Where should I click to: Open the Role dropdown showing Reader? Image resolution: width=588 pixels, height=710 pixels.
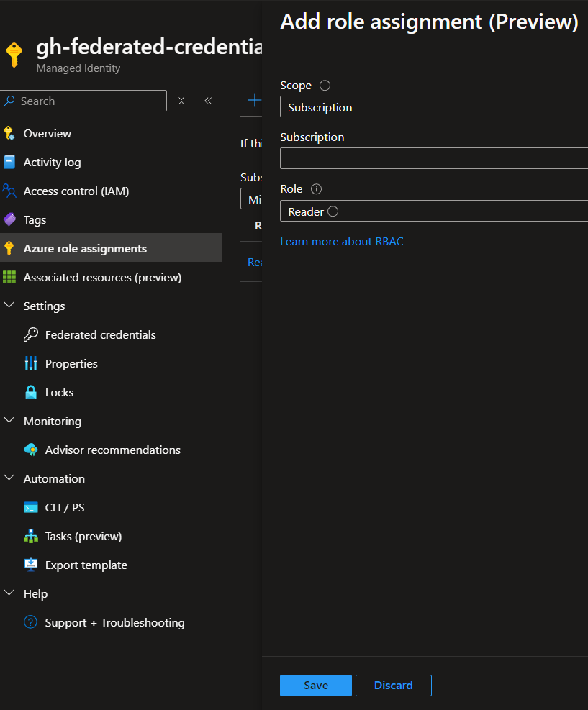click(433, 211)
